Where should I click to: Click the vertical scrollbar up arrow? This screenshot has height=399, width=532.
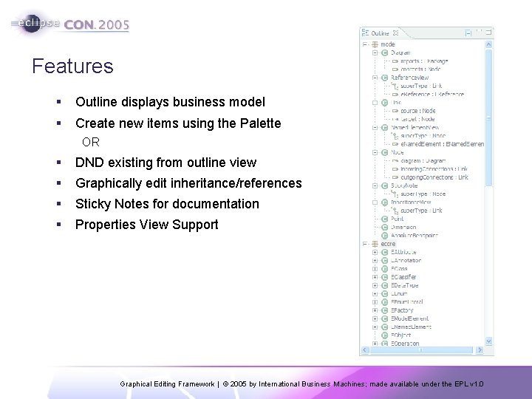[489, 44]
